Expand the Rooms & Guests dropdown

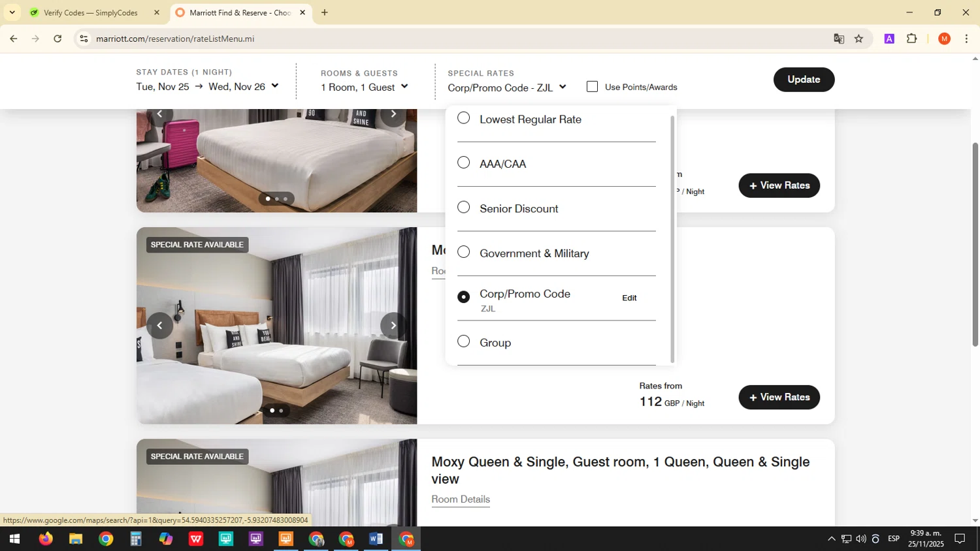click(364, 87)
